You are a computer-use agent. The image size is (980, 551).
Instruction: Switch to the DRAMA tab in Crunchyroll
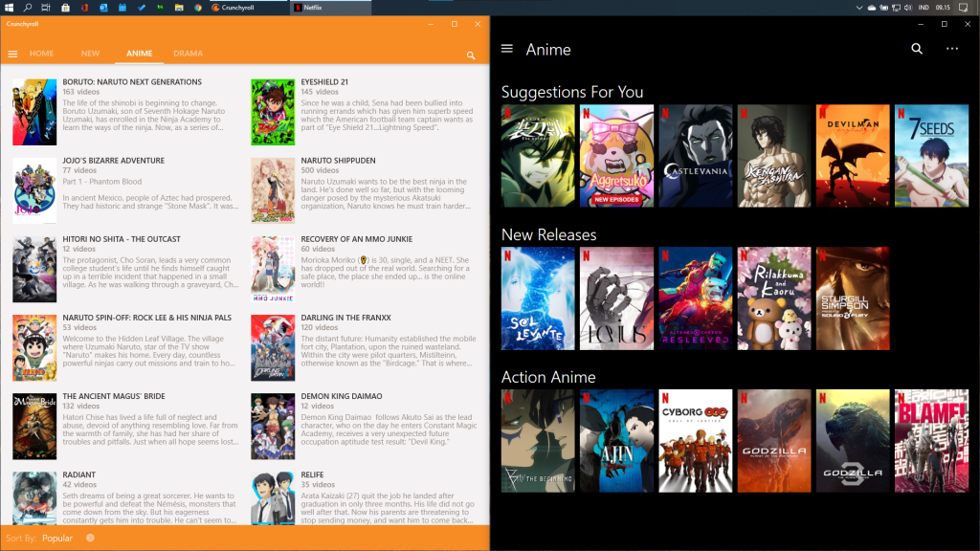click(188, 54)
